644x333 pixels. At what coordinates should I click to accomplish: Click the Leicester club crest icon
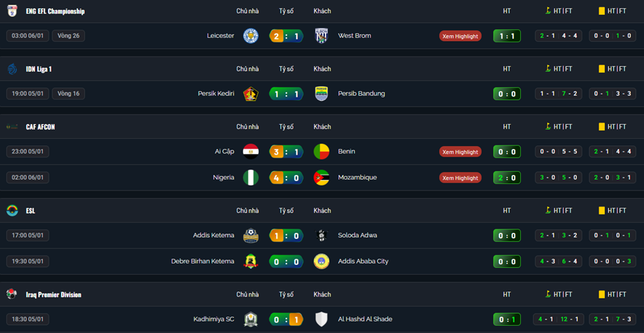point(250,36)
